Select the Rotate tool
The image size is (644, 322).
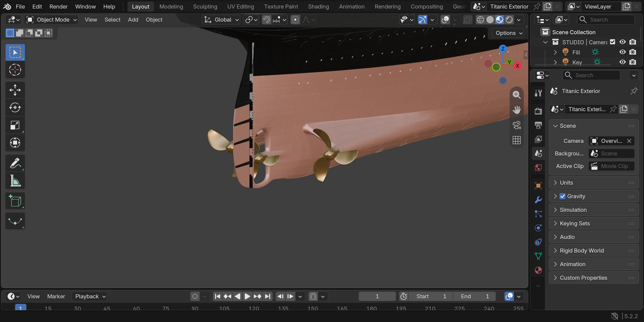[x=15, y=108]
